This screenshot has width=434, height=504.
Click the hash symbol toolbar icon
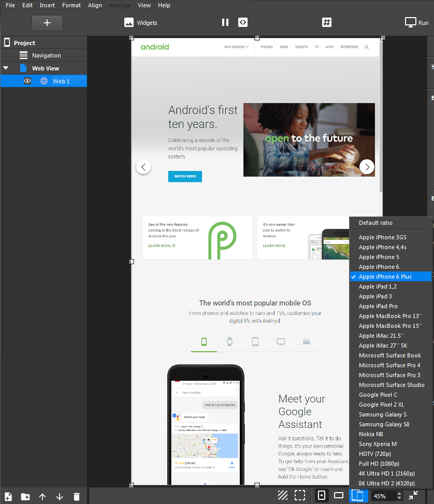[x=327, y=22]
